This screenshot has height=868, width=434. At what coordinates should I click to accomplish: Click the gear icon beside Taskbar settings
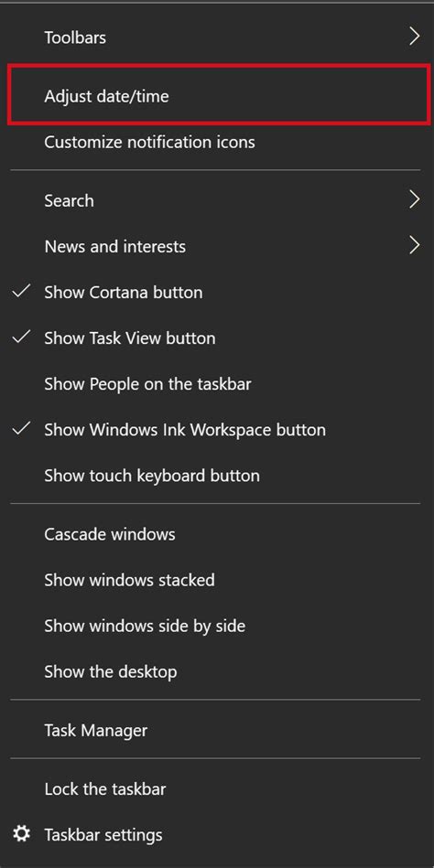pyautogui.click(x=21, y=833)
